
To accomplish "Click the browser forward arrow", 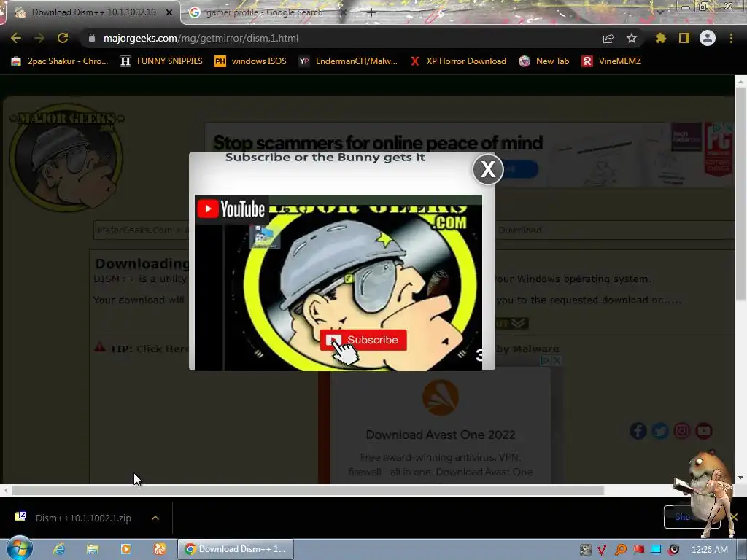I will tap(39, 38).
